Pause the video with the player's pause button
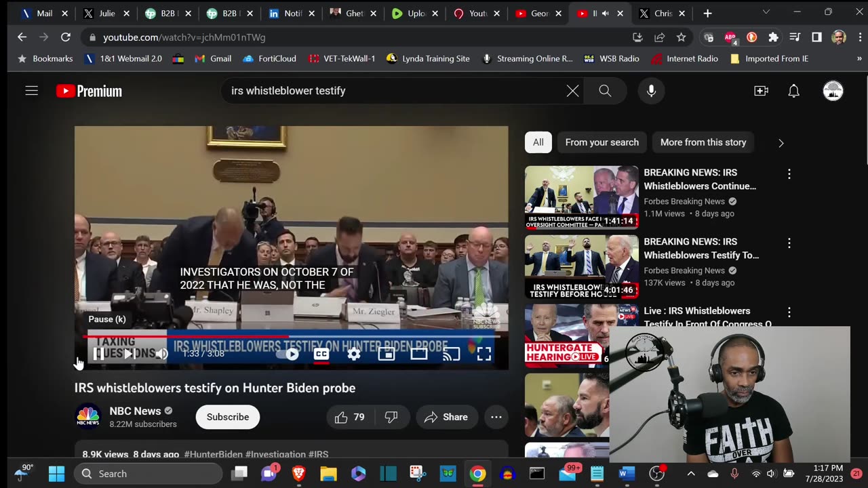The height and width of the screenshot is (488, 868). [x=98, y=353]
